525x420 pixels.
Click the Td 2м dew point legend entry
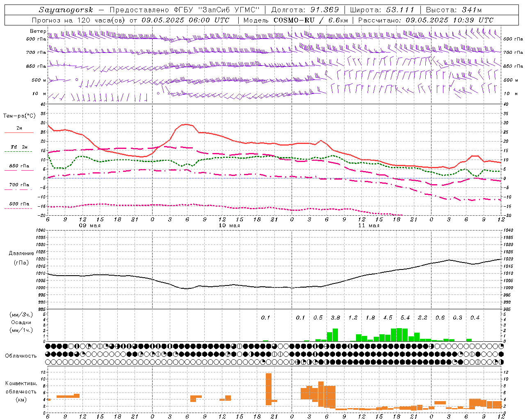coord(19,147)
